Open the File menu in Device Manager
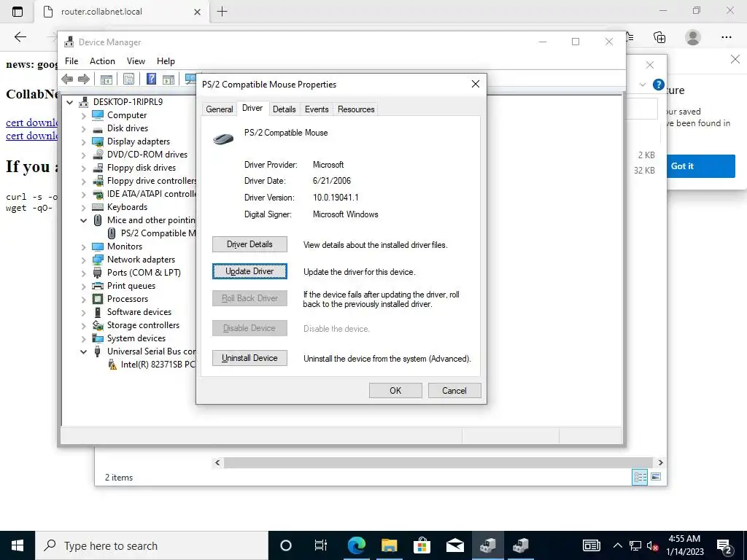This screenshot has width=747, height=560. pyautogui.click(x=71, y=61)
